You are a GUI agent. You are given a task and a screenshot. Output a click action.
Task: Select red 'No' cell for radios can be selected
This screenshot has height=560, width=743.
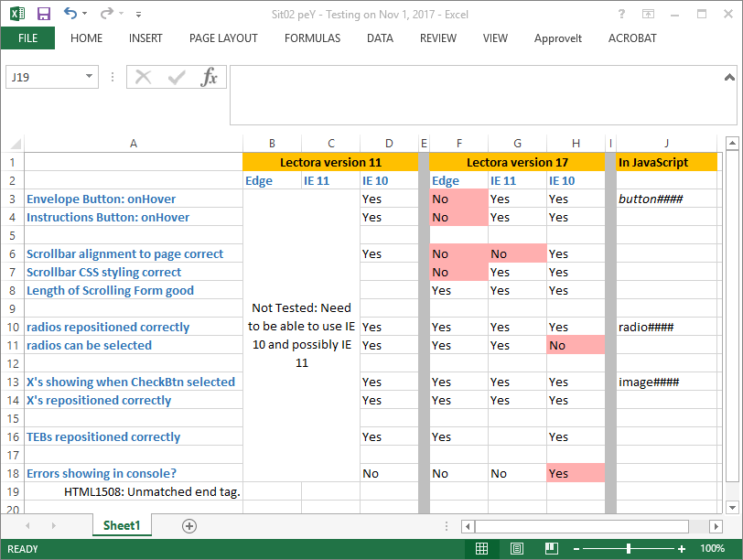(576, 345)
